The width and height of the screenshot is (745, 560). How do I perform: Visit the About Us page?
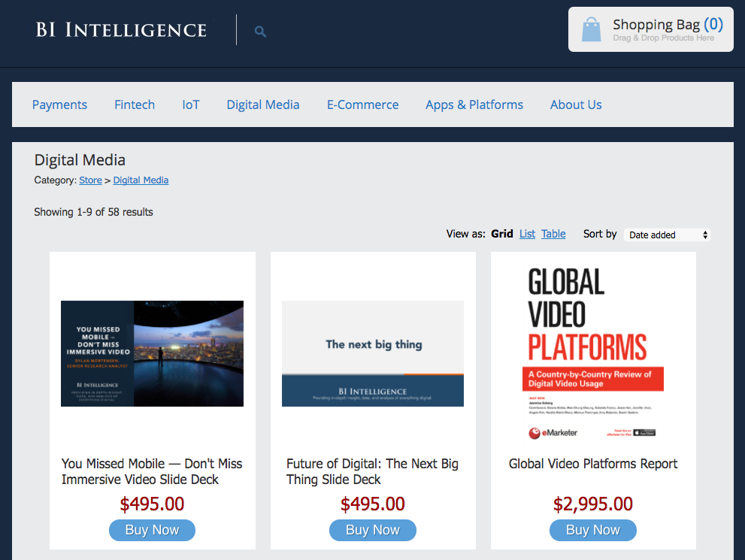pos(576,104)
